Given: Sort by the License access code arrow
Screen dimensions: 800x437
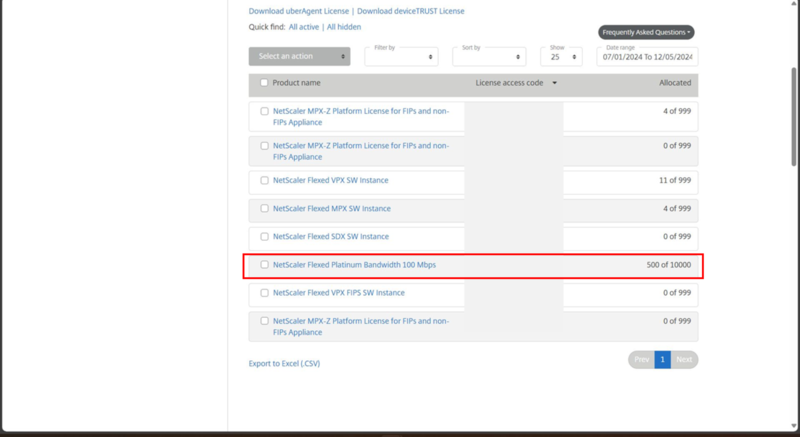Looking at the screenshot, I should (555, 83).
